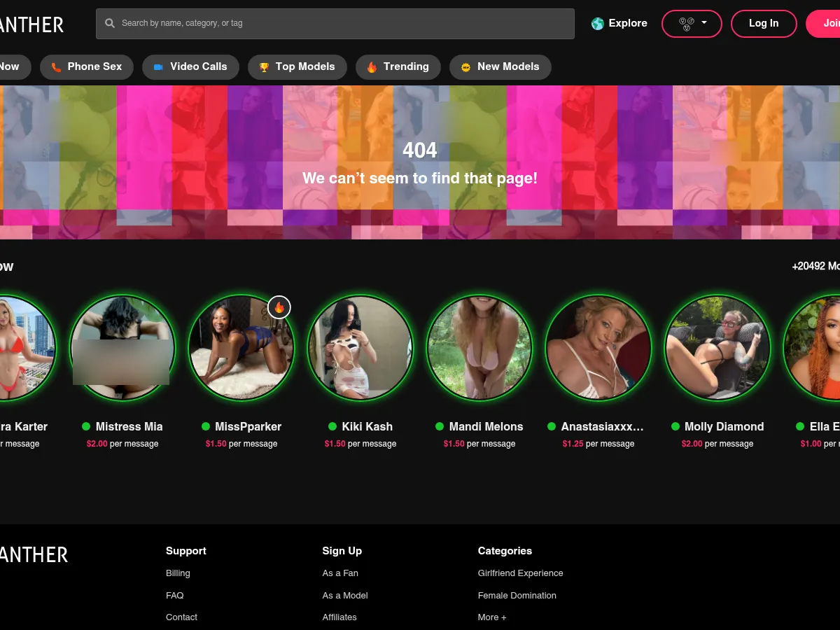Open Mistress Mia profile picture
The width and height of the screenshot is (840, 630).
click(x=122, y=348)
